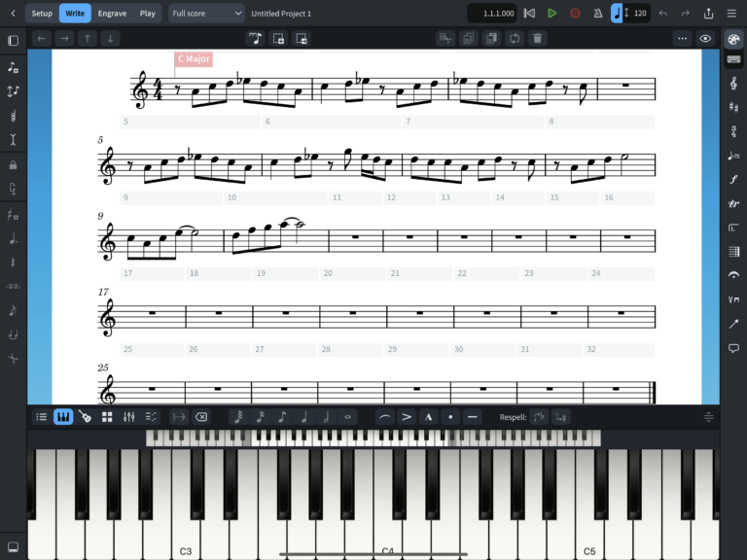The image size is (747, 560).
Task: Undo the last action
Action: pos(662,14)
